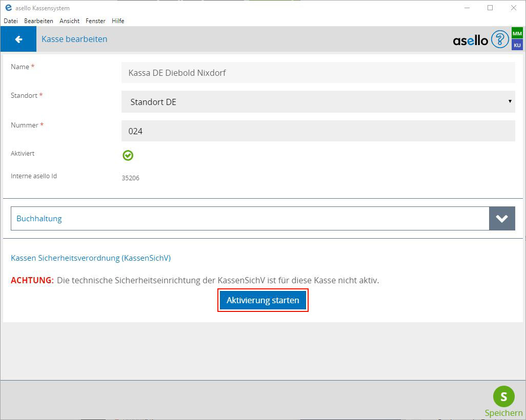Open the Datei menu
Image resolution: width=526 pixels, height=420 pixels.
pos(11,21)
